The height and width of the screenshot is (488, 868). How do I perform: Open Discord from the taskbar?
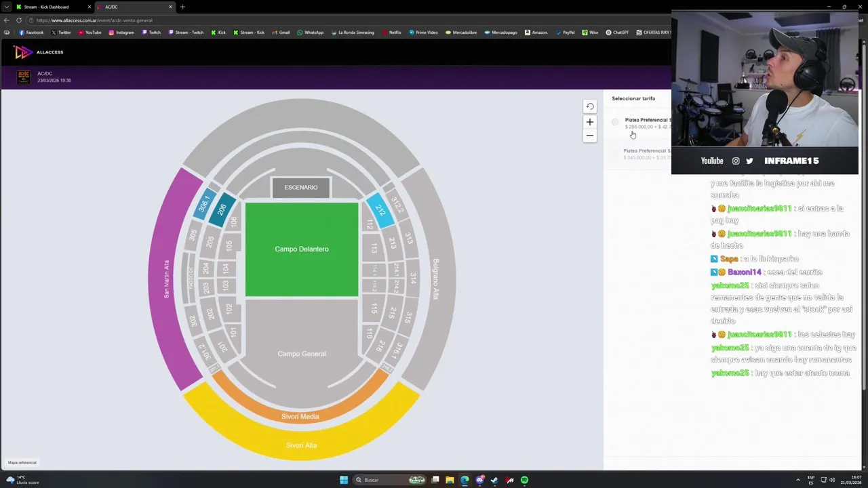[480, 480]
